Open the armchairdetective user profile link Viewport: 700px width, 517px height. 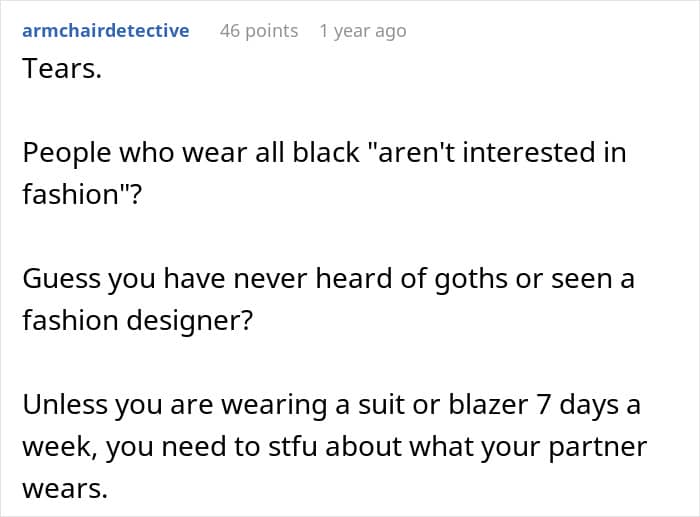point(106,31)
